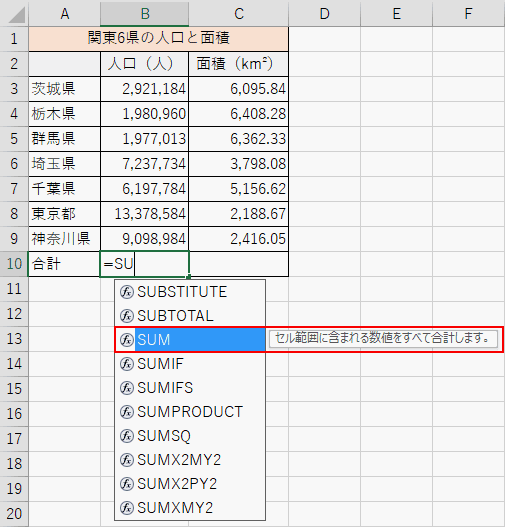Click the merged title cell 関東6県の人口と面積
Image resolution: width=505 pixels, height=527 pixels.
pyautogui.click(x=159, y=39)
